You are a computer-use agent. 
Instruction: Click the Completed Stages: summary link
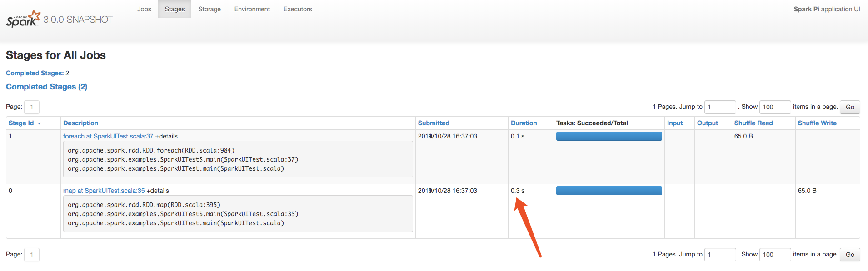[35, 73]
